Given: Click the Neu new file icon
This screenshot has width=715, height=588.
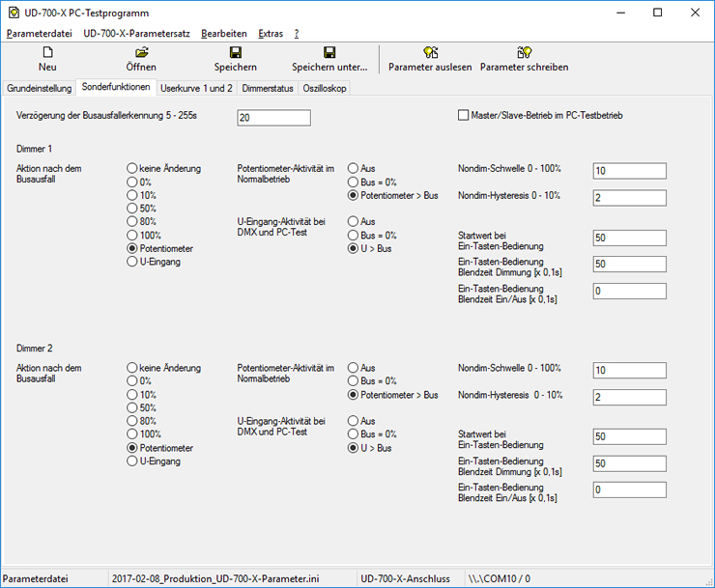Looking at the screenshot, I should click(x=46, y=52).
